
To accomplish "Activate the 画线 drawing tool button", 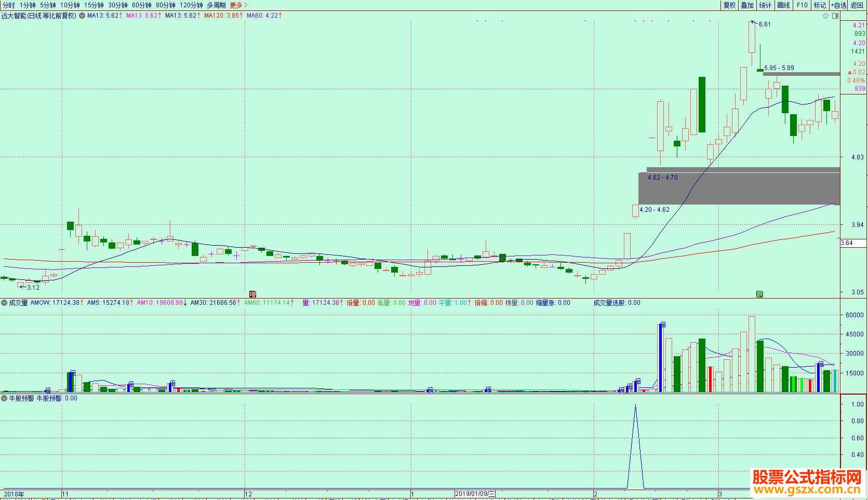I will pyautogui.click(x=783, y=5).
